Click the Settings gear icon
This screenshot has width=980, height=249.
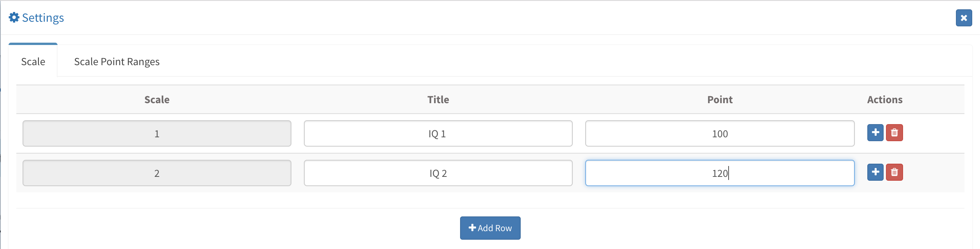14,17
